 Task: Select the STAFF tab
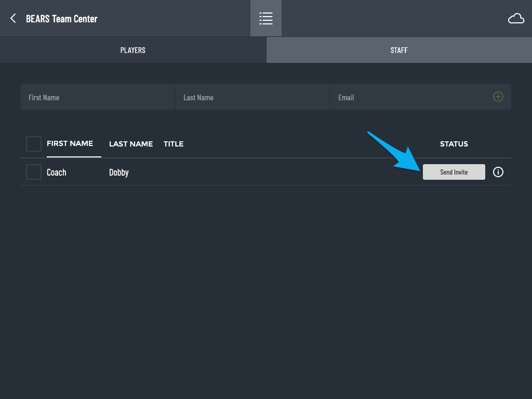(x=399, y=50)
